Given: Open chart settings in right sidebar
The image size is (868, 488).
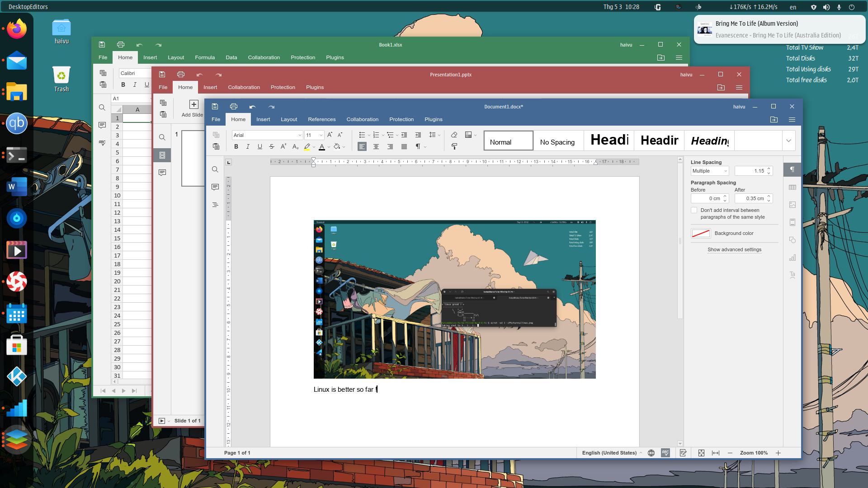Looking at the screenshot, I should tap(793, 258).
